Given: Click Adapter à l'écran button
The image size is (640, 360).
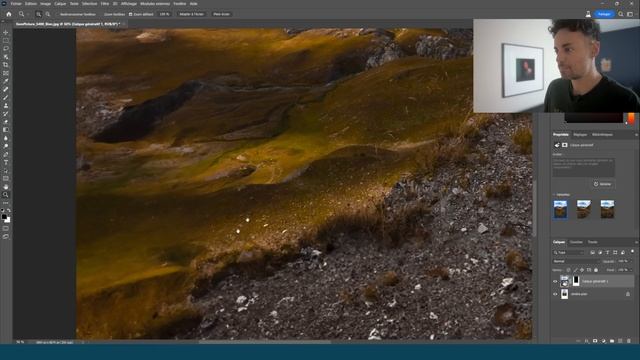Looking at the screenshot, I should coord(191,14).
